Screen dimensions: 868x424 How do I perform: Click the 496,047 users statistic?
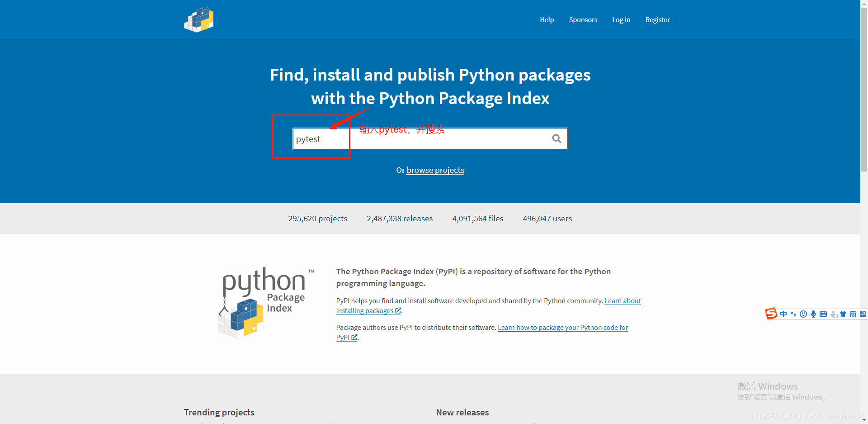[547, 219]
